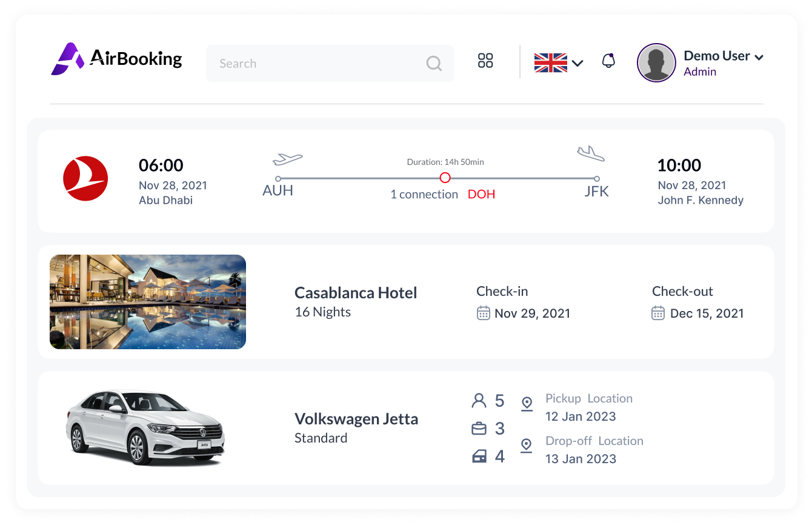Click the landing airplane icon above JFK
Image resolution: width=812 pixels, height=525 pixels.
[x=591, y=153]
